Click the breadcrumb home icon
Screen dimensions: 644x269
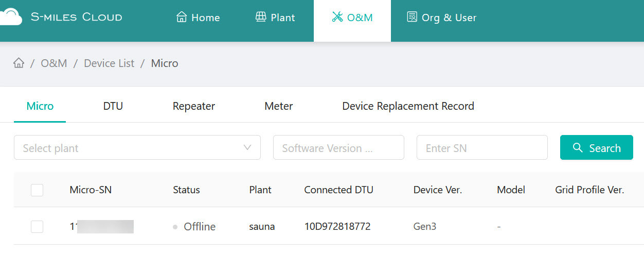19,63
